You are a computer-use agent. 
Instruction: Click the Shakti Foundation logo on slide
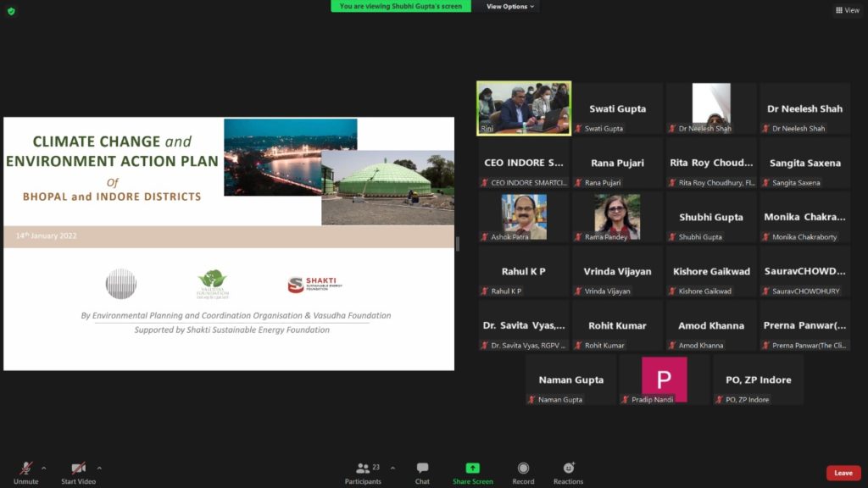[x=314, y=285]
